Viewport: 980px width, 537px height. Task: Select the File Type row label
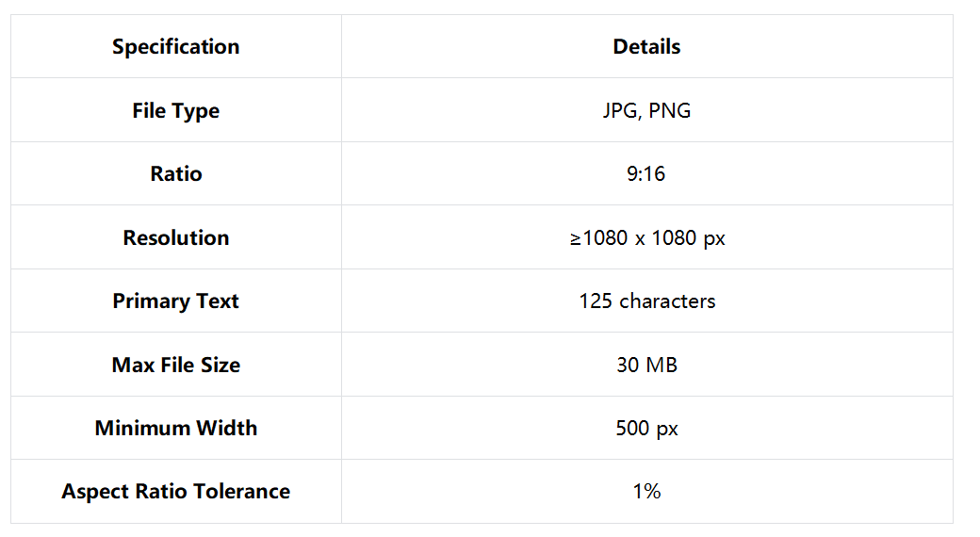(x=175, y=111)
